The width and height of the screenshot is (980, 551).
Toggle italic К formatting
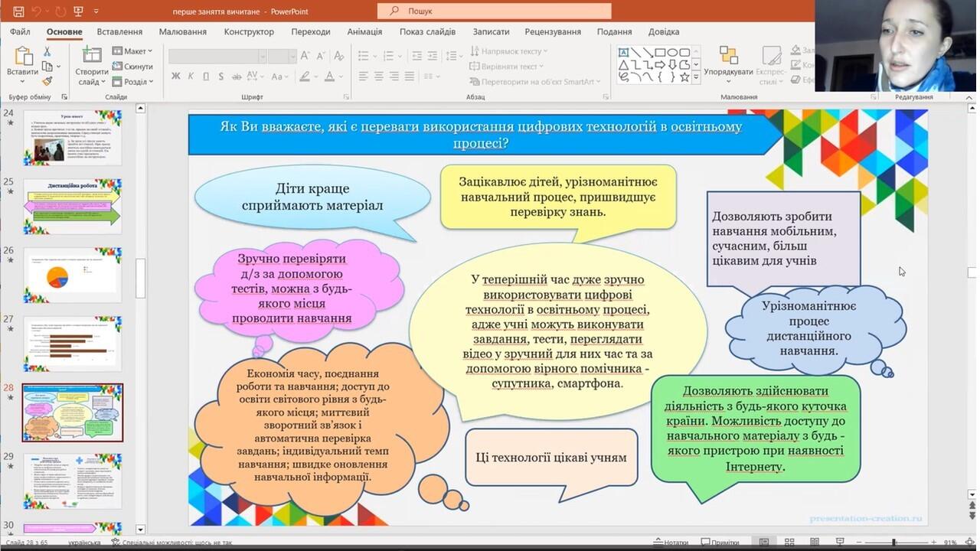coord(191,77)
